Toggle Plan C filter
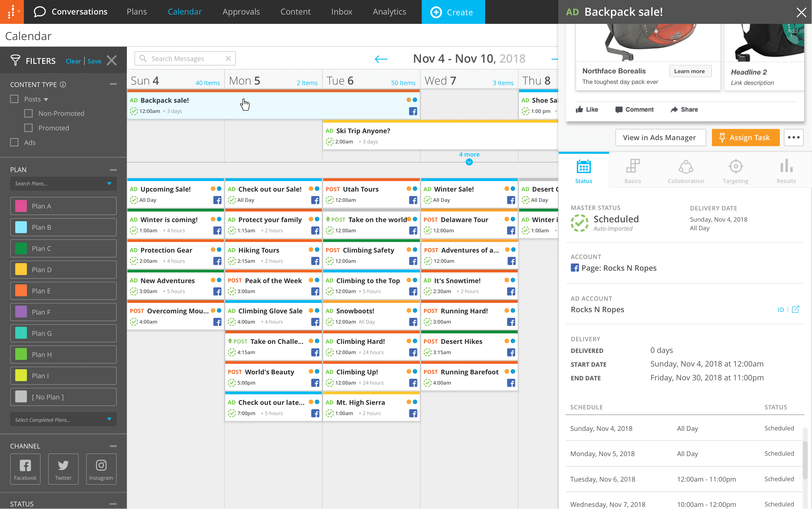 pos(63,249)
